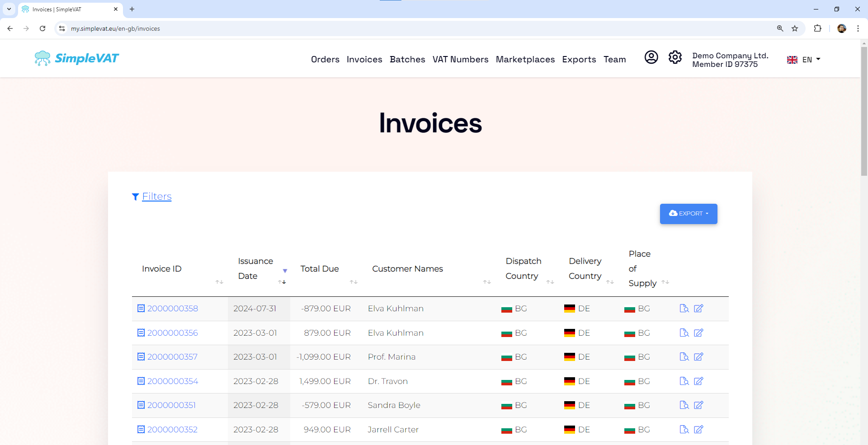Click customer name Jarrell Carter
Screen dimensions: 868x445
tap(393, 430)
